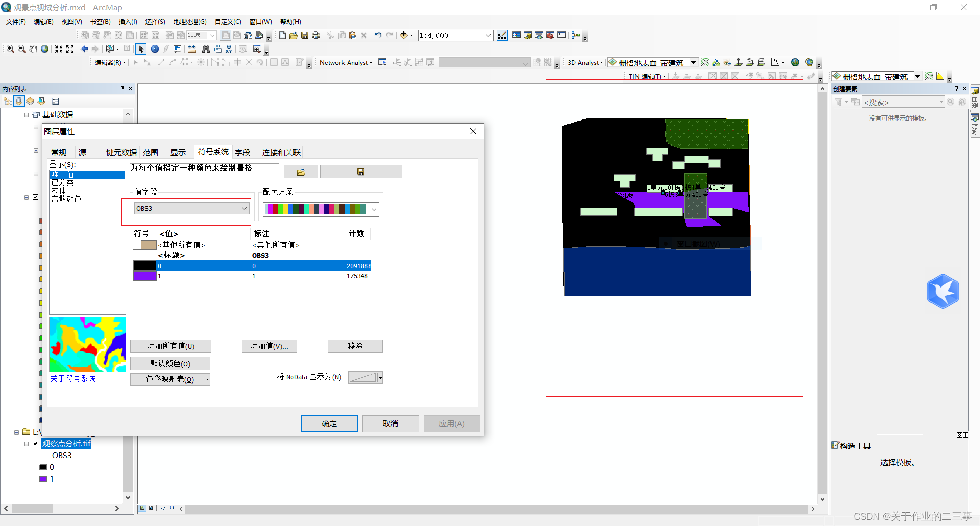Click the Print icon in toolbar
This screenshot has height=526, width=980.
[316, 35]
